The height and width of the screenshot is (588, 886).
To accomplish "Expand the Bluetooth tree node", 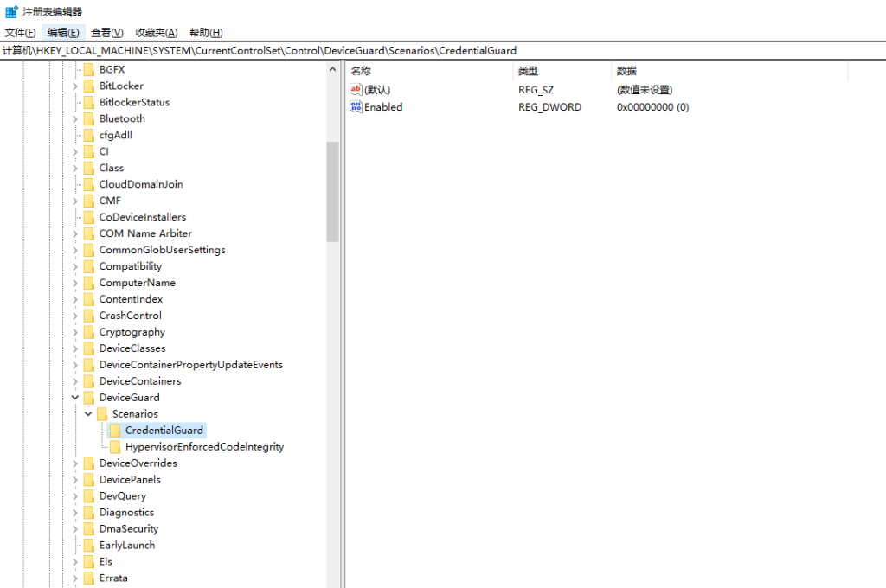I will point(75,118).
